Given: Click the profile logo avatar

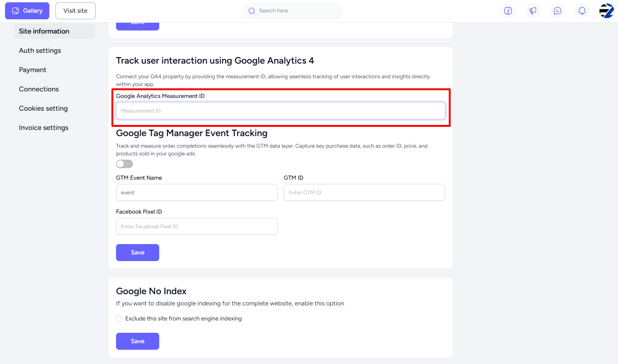Looking at the screenshot, I should pyautogui.click(x=606, y=11).
